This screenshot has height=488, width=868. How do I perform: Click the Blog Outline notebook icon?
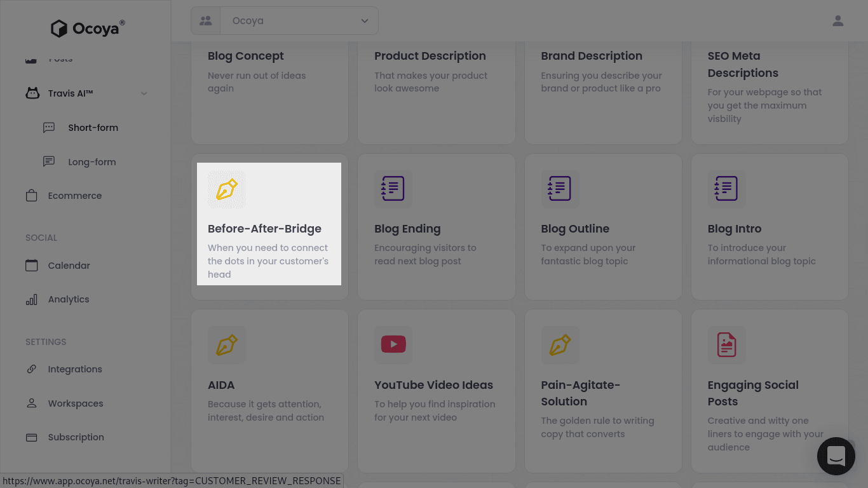(560, 189)
